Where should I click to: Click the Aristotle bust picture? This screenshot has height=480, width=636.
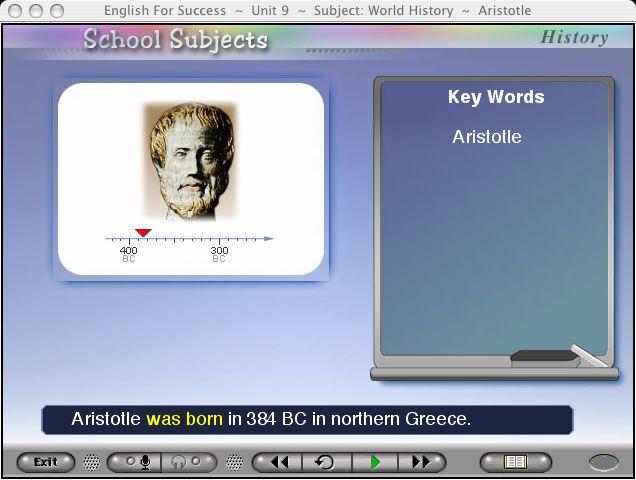[x=190, y=161]
